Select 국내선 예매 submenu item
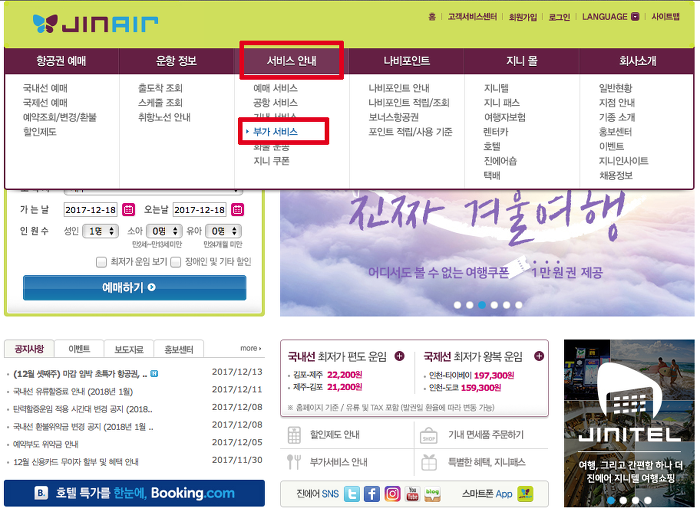Screen dimensions: 700x515 45,88
